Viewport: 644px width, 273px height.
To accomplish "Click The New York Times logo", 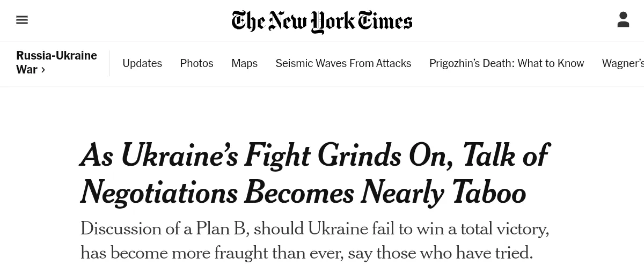I will pyautogui.click(x=322, y=21).
